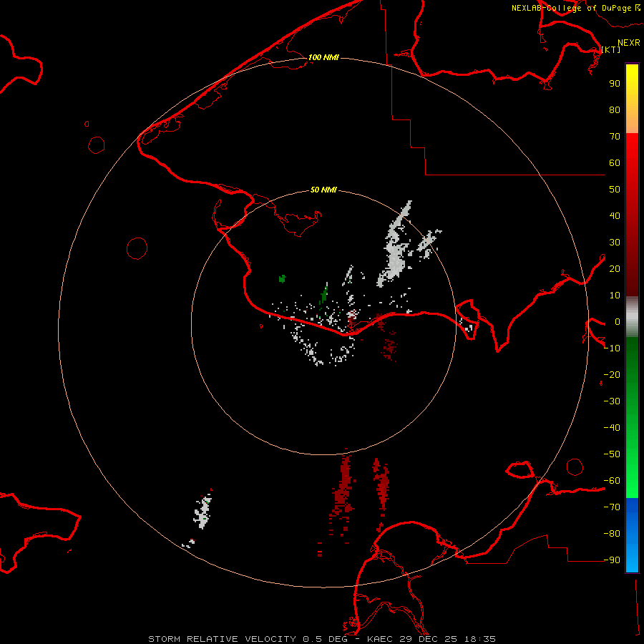Select the 50 NMI range ring label
The image size is (644, 644).
pos(323,190)
